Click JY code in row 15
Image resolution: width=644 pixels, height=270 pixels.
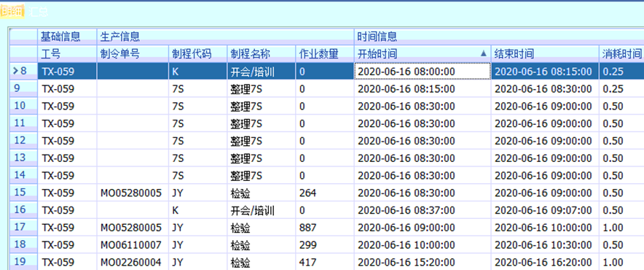click(198, 193)
